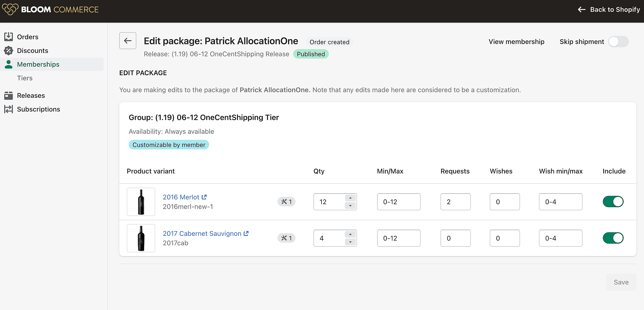This screenshot has width=644, height=310.
Task: Open Tiers in the sidebar
Action: click(x=25, y=78)
